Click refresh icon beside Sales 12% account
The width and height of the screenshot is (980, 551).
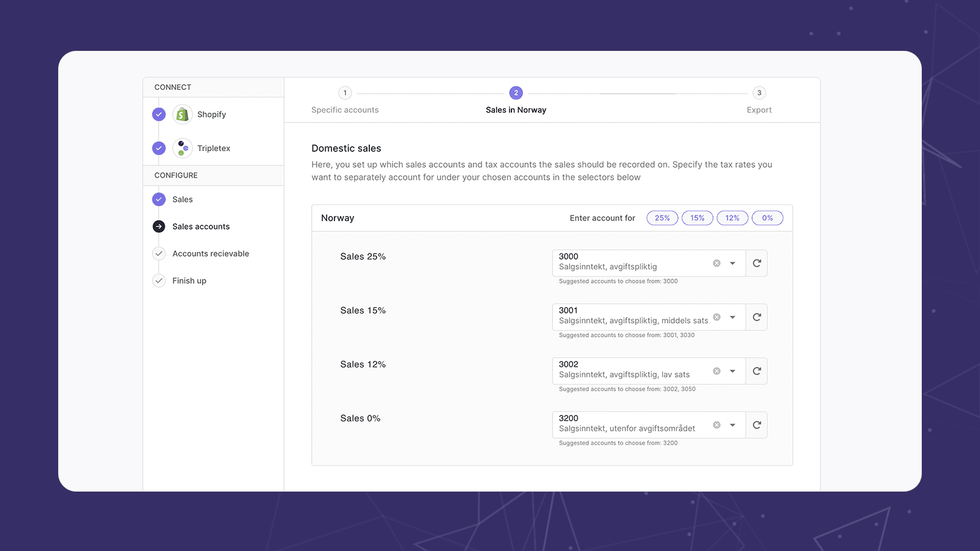click(756, 371)
